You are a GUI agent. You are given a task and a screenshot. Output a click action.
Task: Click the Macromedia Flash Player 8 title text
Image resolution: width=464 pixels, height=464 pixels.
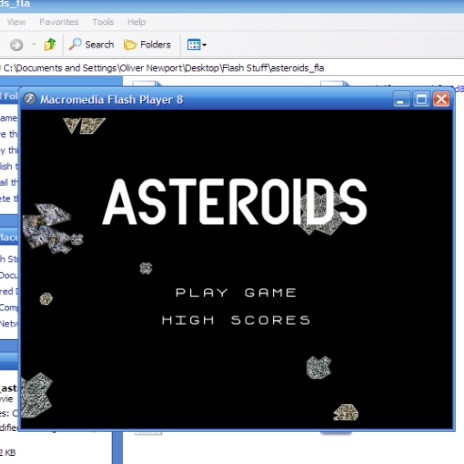[112, 99]
